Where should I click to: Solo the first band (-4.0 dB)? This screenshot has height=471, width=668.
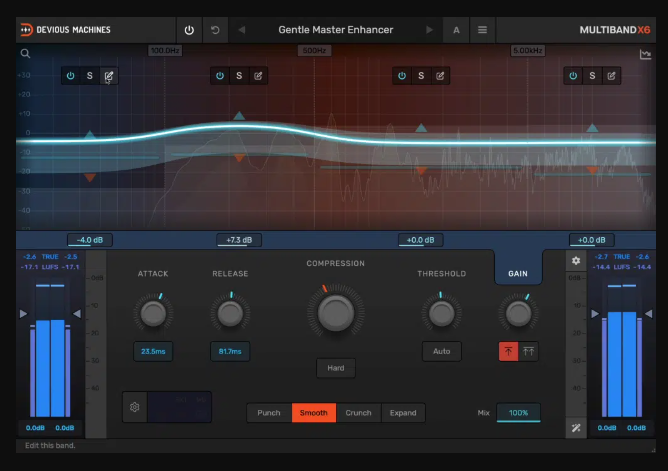[89, 76]
